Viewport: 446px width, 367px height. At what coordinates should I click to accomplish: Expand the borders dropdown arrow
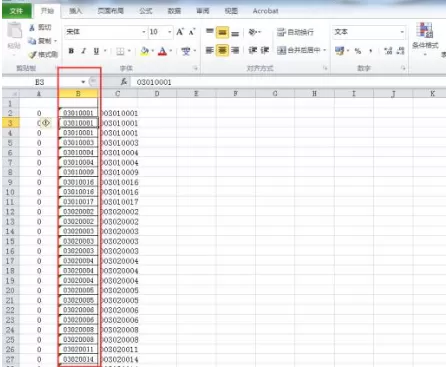tap(129, 51)
